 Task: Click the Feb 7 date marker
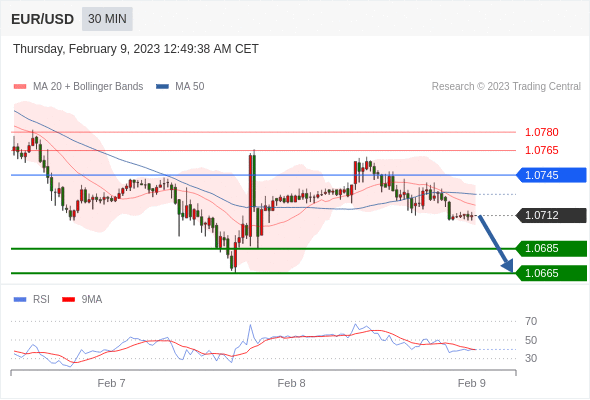(111, 383)
